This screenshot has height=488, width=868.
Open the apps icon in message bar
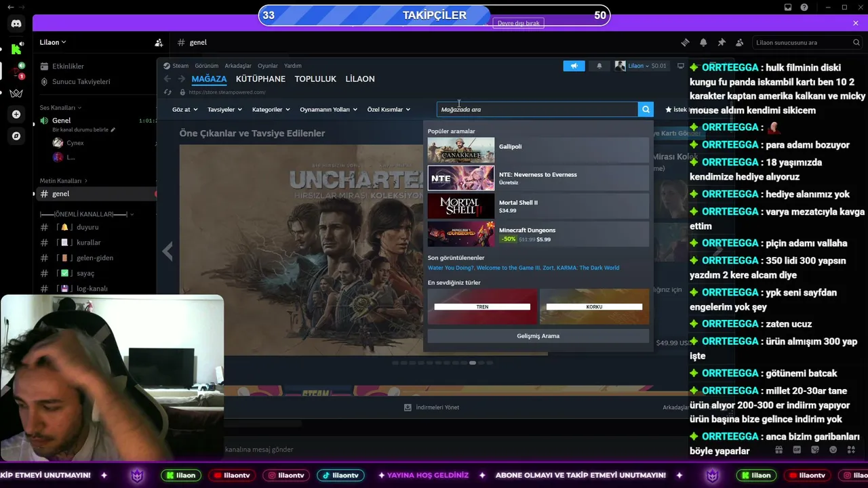click(x=852, y=449)
